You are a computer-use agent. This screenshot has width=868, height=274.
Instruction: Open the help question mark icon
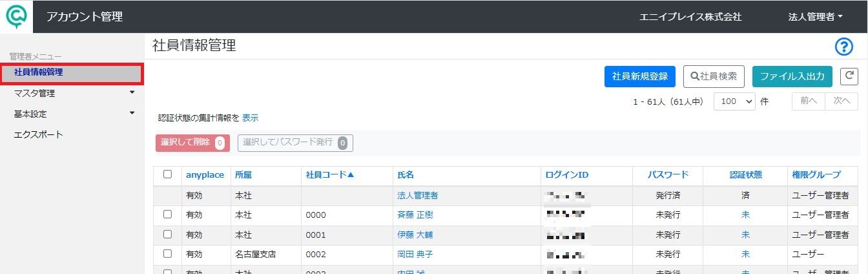click(844, 47)
